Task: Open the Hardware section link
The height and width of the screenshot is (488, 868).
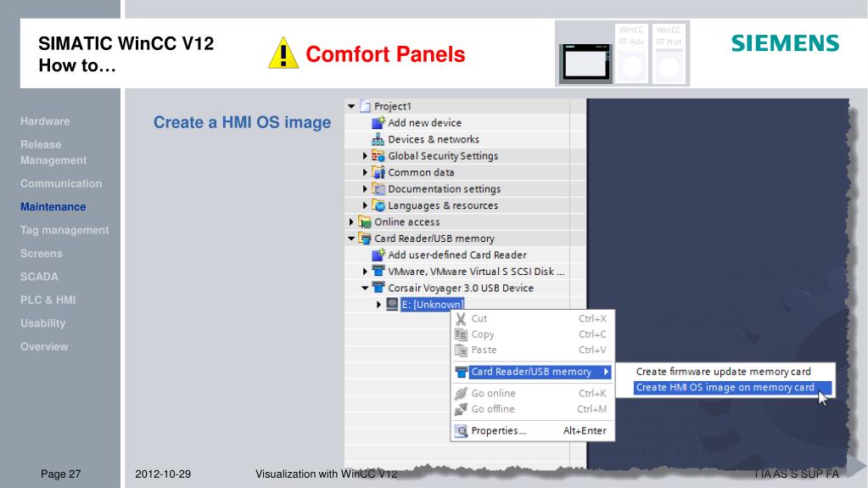Action: (x=45, y=121)
